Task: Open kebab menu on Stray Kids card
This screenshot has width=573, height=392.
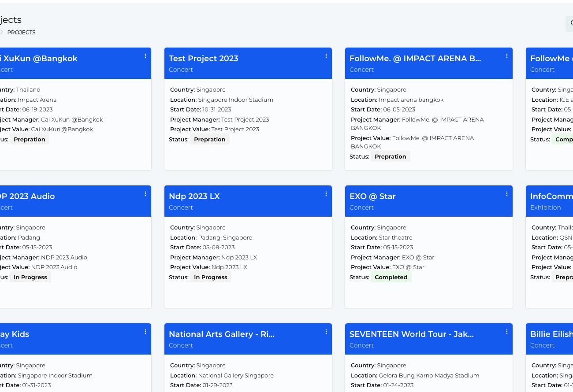Action: (145, 332)
